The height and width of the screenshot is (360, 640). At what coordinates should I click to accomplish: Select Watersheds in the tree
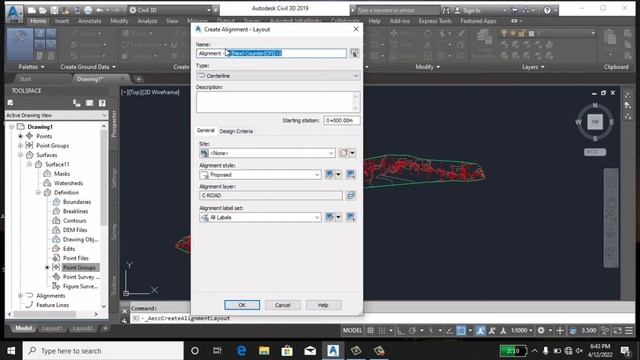pyautogui.click(x=68, y=183)
